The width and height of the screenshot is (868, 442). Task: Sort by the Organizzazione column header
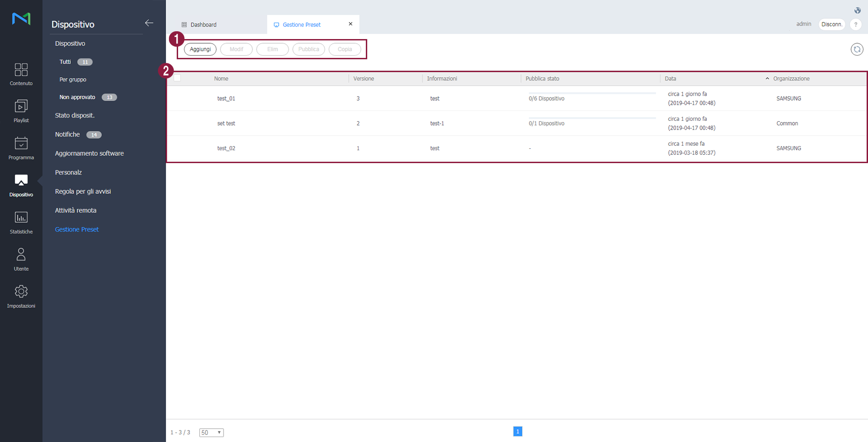click(791, 79)
